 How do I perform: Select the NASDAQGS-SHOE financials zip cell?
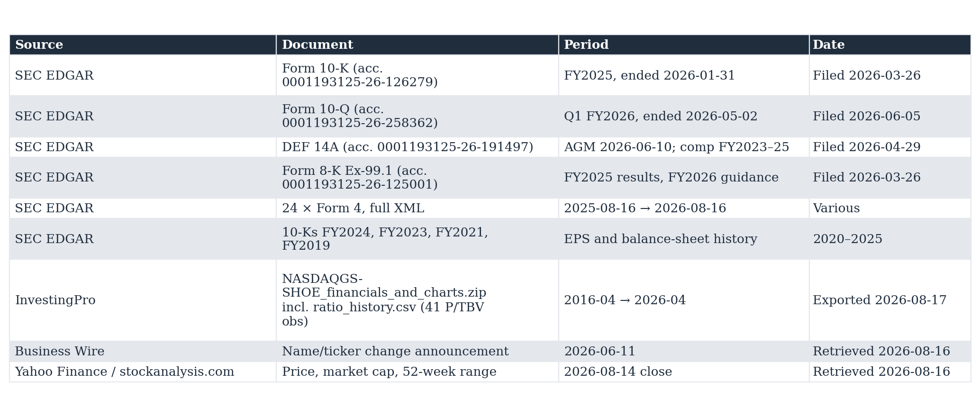tap(417, 300)
